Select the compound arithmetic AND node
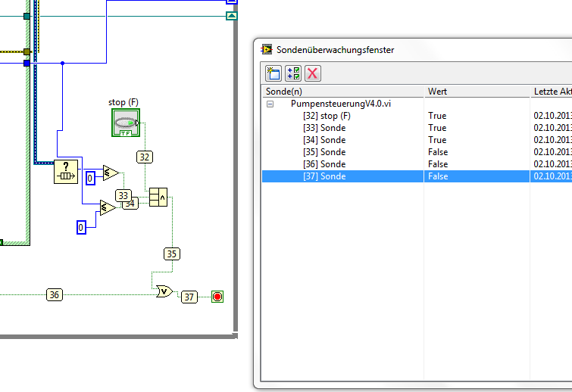This screenshot has width=572, height=392. coord(158,197)
